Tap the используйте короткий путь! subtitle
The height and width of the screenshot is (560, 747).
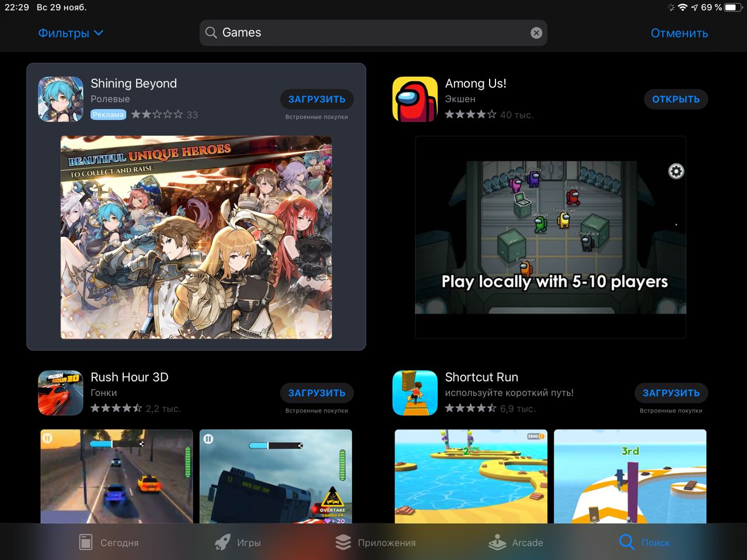[x=509, y=393]
